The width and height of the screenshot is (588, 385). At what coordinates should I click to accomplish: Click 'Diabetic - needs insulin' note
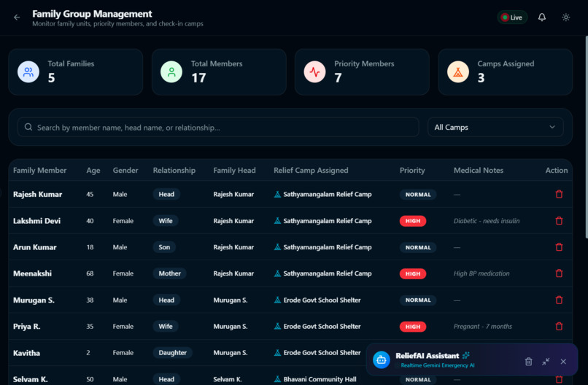point(487,221)
